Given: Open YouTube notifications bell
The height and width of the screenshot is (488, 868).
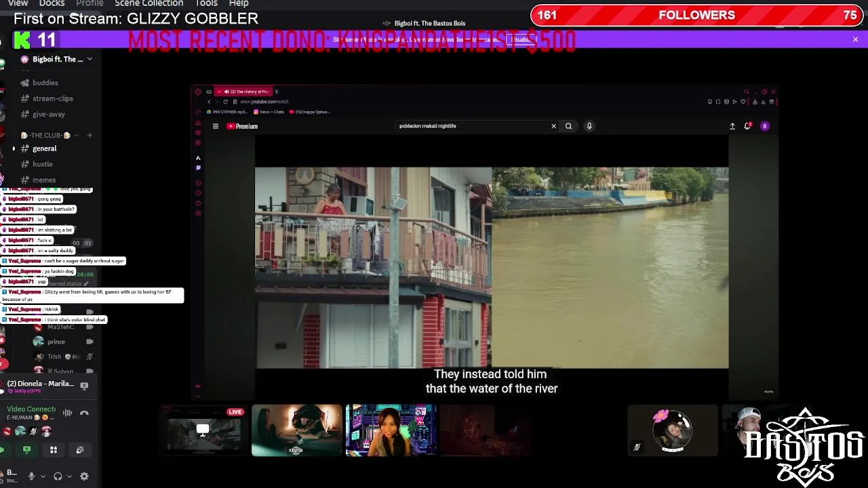Looking at the screenshot, I should 748,126.
